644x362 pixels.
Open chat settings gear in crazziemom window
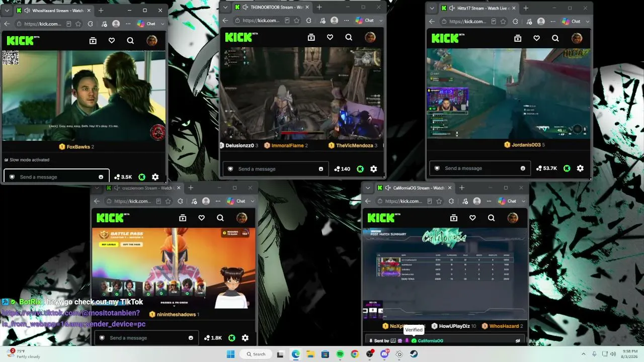coord(245,338)
